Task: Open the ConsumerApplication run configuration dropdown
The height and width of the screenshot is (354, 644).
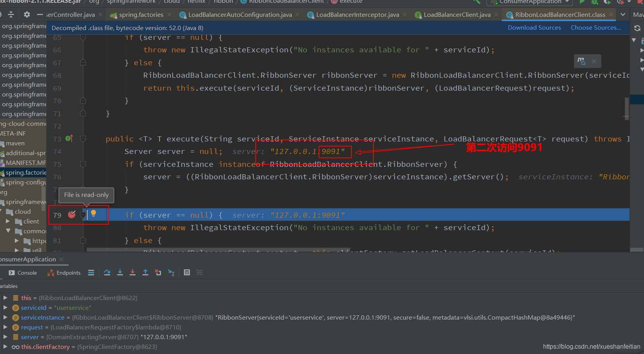Action: pyautogui.click(x=530, y=2)
